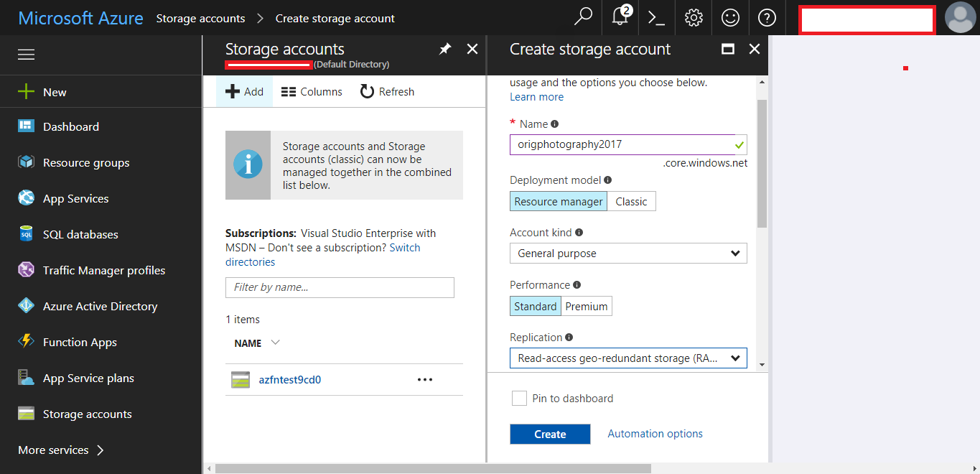Click the Account kind info icon
This screenshot has width=980, height=474.
[579, 233]
